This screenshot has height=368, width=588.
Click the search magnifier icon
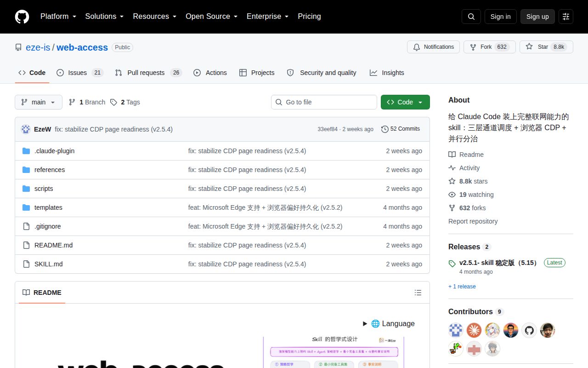(x=471, y=17)
